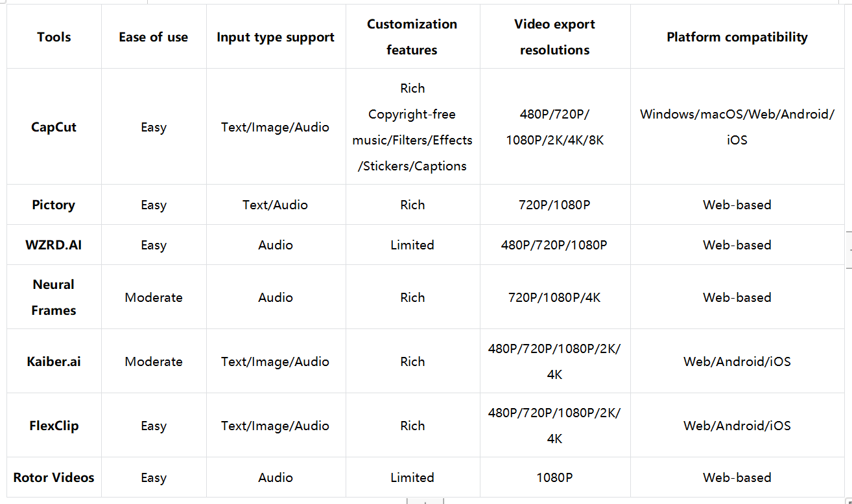Click Pictory's "Text/Audio" input cell
The image size is (852, 504).
click(x=276, y=205)
